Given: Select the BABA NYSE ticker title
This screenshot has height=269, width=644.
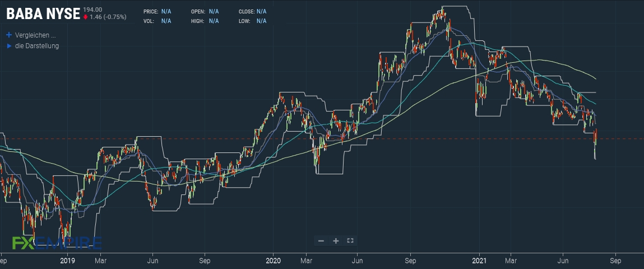Looking at the screenshot, I should [x=43, y=14].
